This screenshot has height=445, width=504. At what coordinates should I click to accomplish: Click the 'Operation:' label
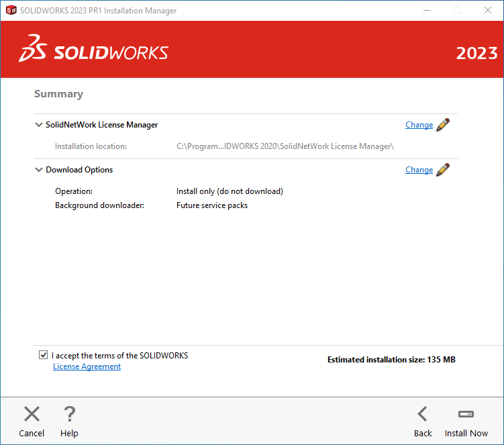[74, 191]
